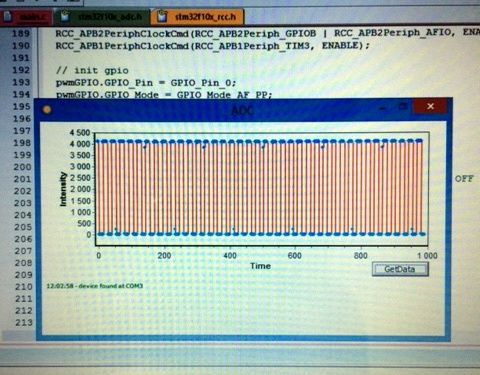Click the '// init gpio' comment line
Image resolution: width=480 pixels, height=375 pixels.
tap(92, 70)
